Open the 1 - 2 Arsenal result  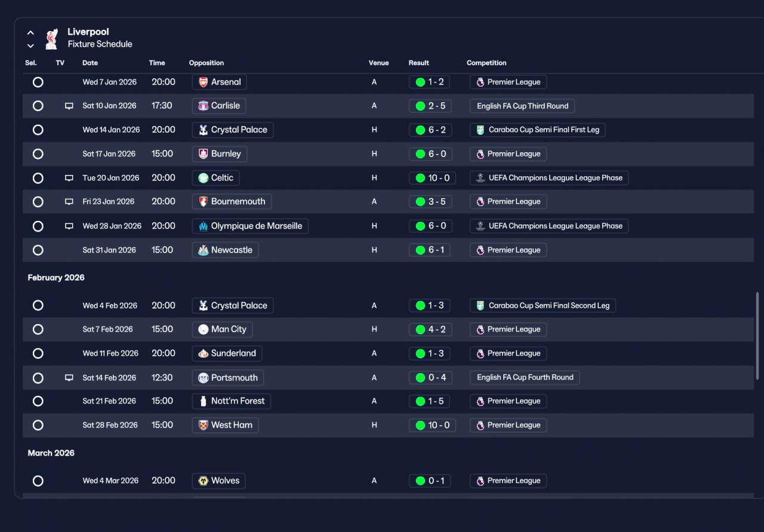click(429, 82)
